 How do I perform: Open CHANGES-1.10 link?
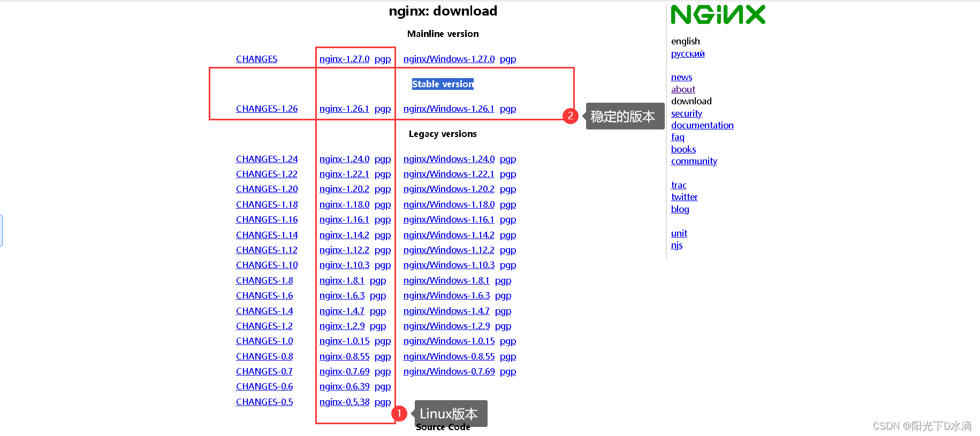pos(267,265)
